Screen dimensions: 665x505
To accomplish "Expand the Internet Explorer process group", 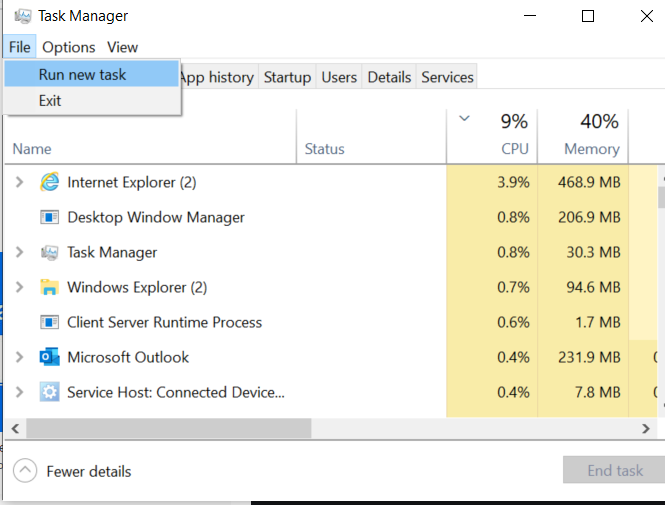I will [x=19, y=182].
